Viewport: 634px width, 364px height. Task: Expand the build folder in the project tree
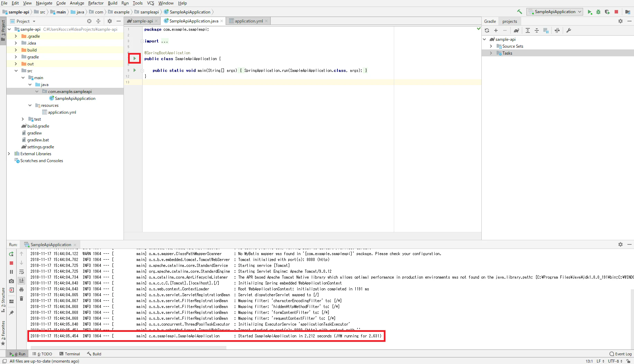pos(16,50)
